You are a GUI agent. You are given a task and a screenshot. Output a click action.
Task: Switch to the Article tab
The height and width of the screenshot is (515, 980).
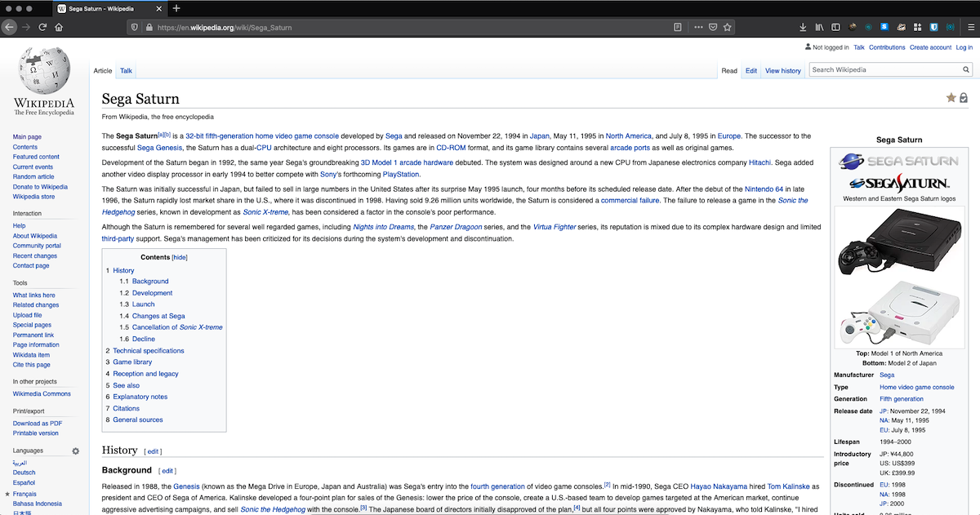point(103,71)
